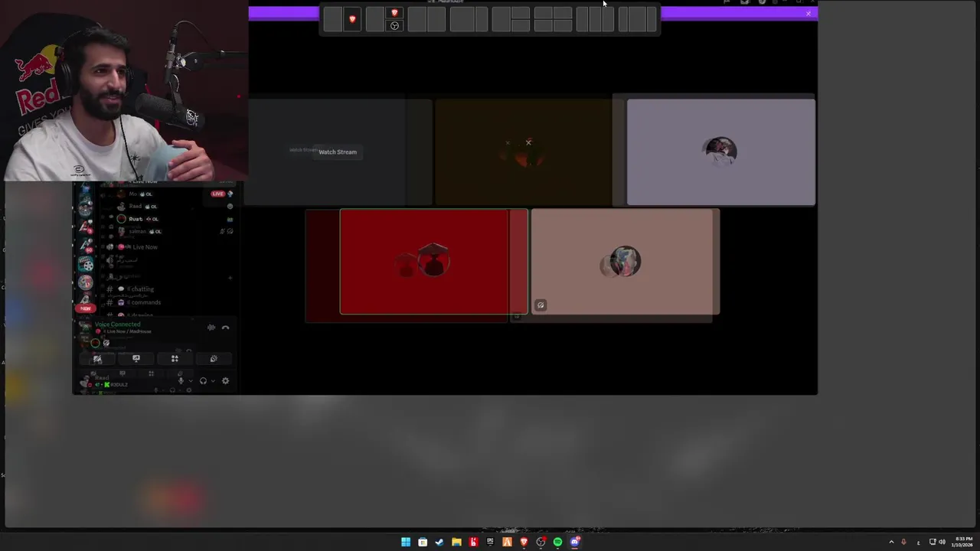
Task: Snap window to the Brave right-half zone
Action: coord(352,19)
